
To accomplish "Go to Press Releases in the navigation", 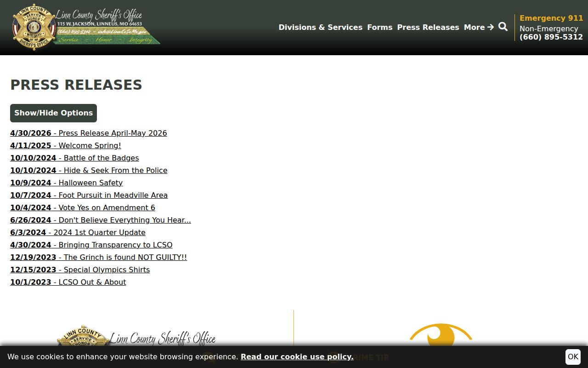I will (x=428, y=27).
